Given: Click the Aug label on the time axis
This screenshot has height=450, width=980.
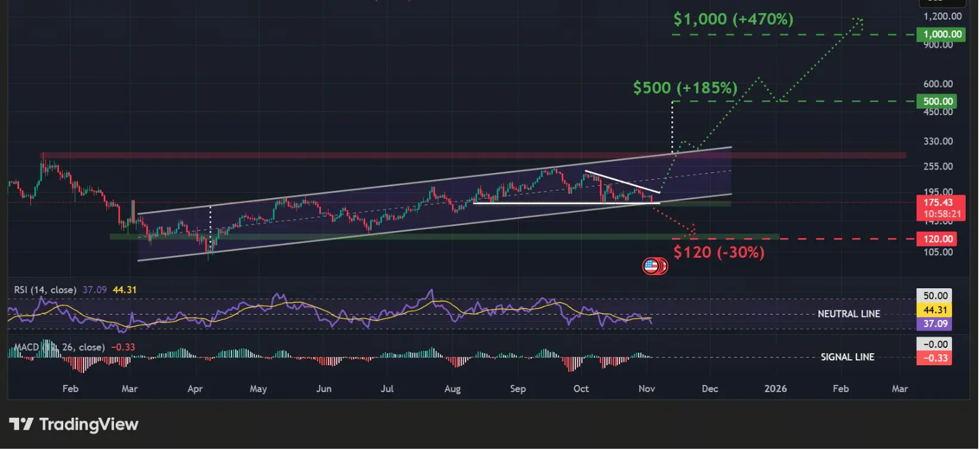Looking at the screenshot, I should pos(452,389).
